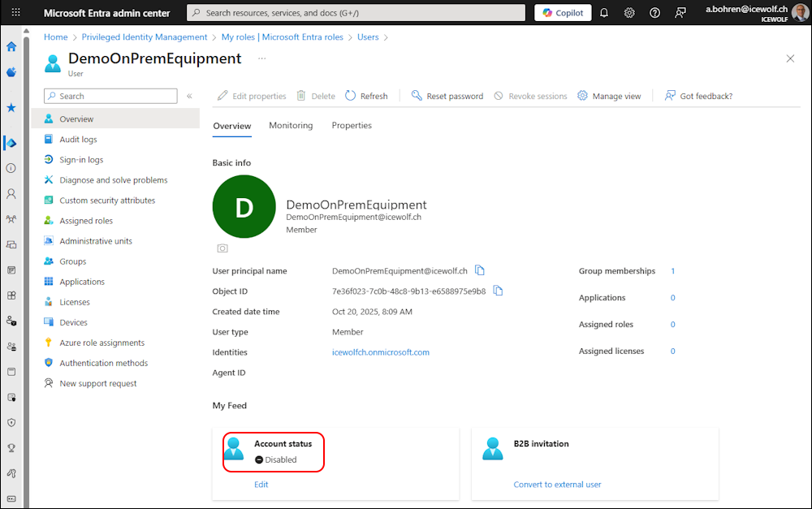
Task: Open Favorites star in left rail
Action: (11, 107)
